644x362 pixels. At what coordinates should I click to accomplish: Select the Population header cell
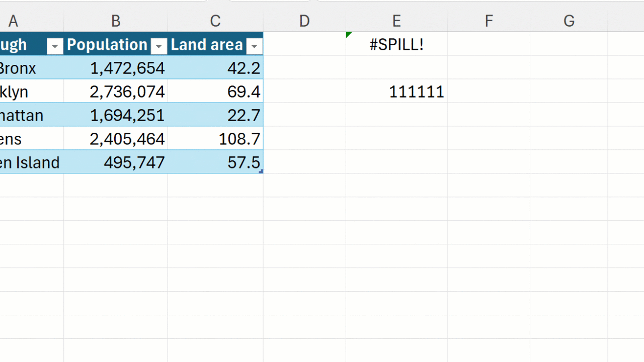click(116, 44)
